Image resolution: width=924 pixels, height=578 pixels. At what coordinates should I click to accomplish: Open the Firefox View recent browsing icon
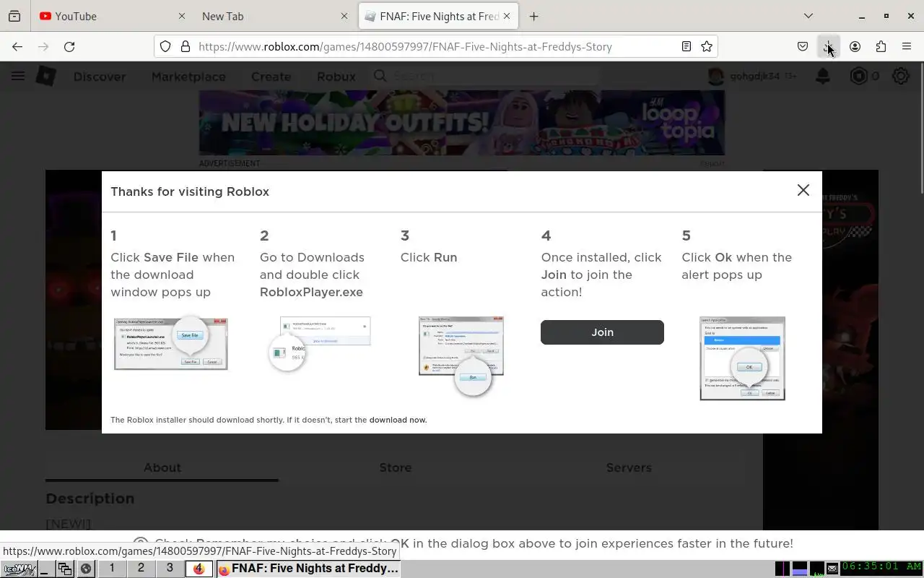point(14,16)
